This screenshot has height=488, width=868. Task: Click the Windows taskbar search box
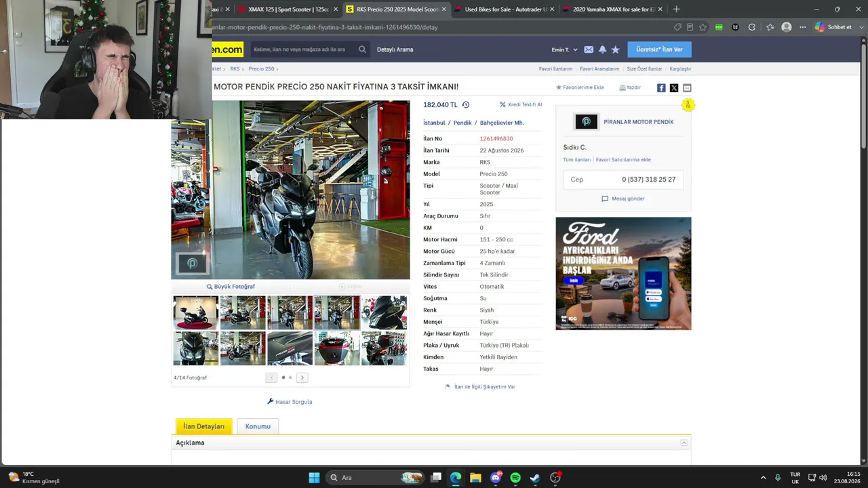(x=374, y=478)
